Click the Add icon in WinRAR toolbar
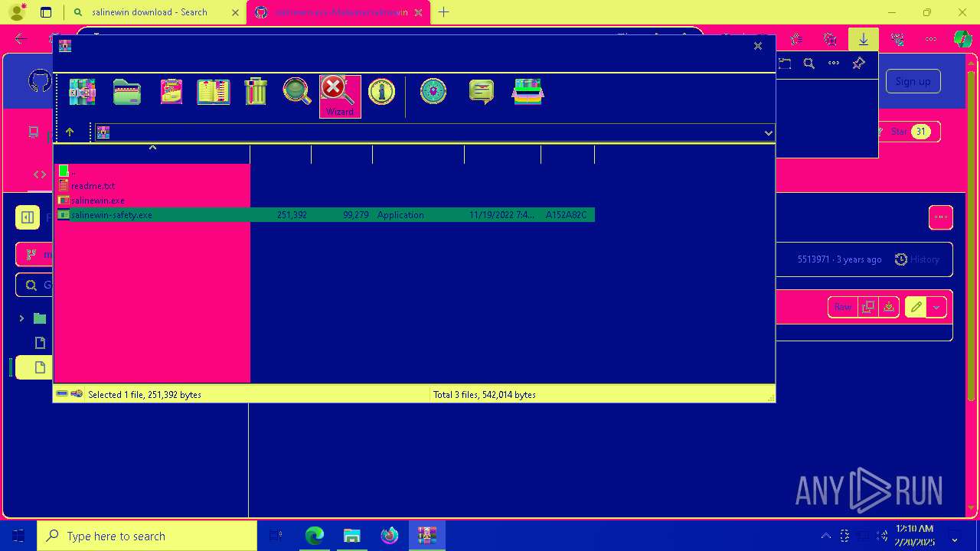 pos(82,92)
